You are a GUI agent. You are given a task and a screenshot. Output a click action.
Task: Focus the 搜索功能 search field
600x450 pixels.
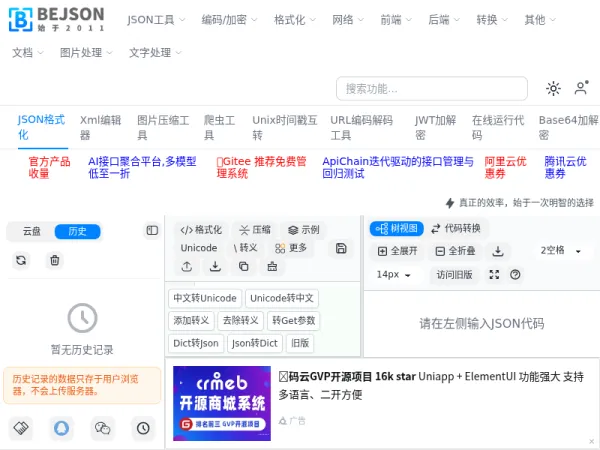tap(432, 88)
